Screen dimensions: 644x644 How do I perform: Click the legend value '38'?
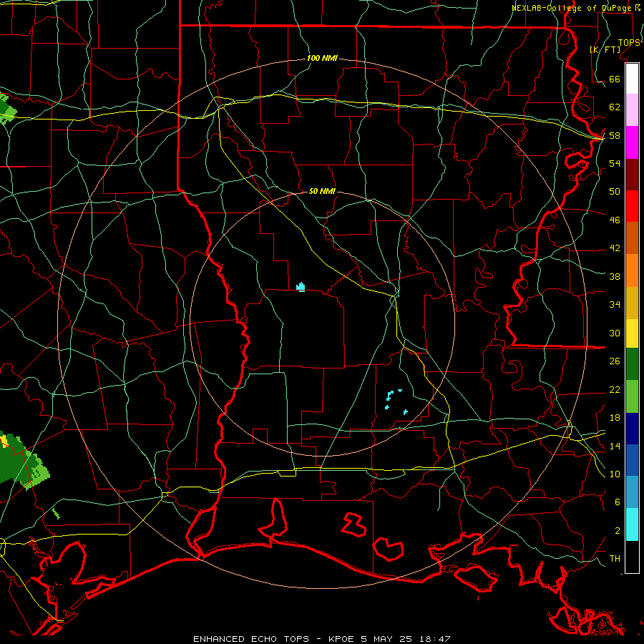[615, 277]
